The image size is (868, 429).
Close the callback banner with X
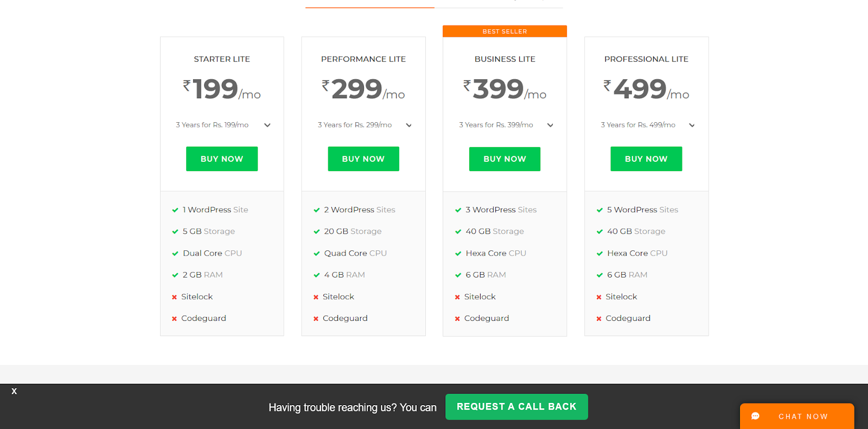click(14, 391)
